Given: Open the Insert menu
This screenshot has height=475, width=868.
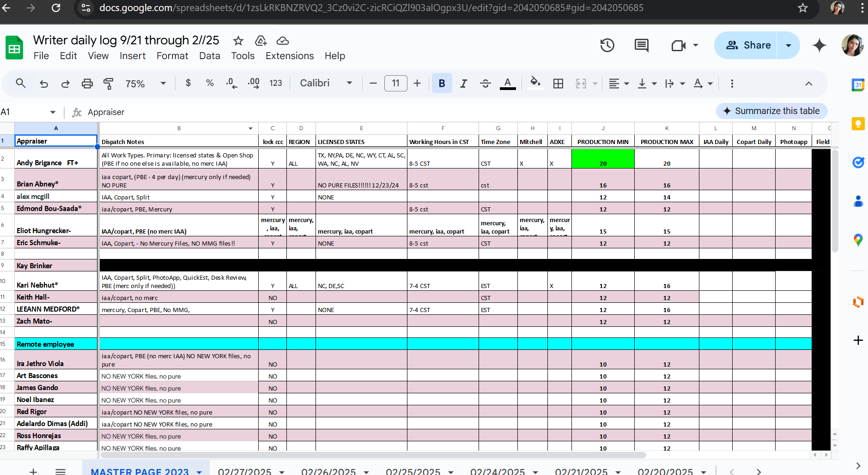Looking at the screenshot, I should pos(133,56).
